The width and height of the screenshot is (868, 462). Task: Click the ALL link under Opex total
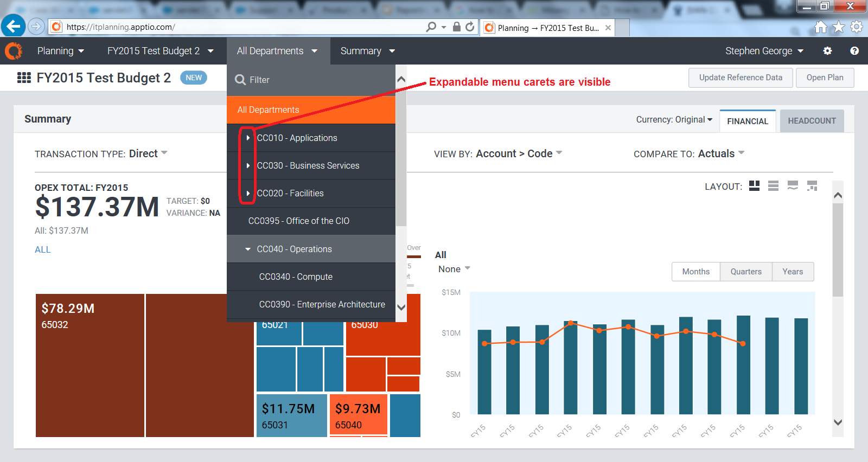(43, 249)
